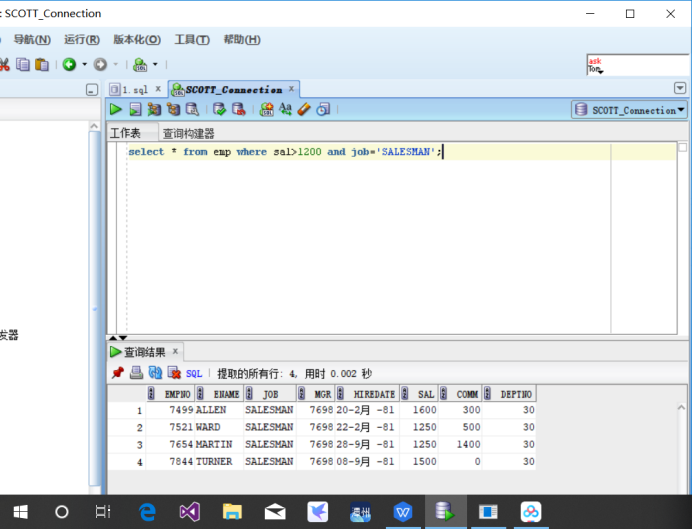Select the ALLEN cell in results

219,410
